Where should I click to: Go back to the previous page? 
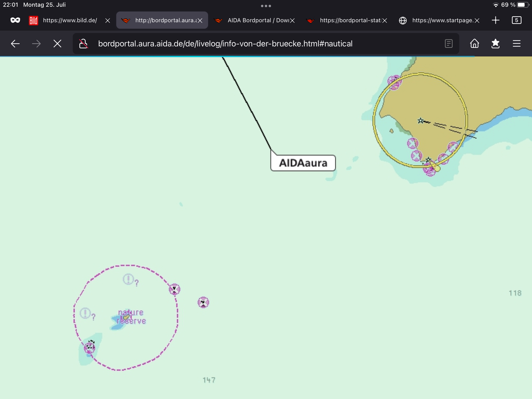(15, 44)
